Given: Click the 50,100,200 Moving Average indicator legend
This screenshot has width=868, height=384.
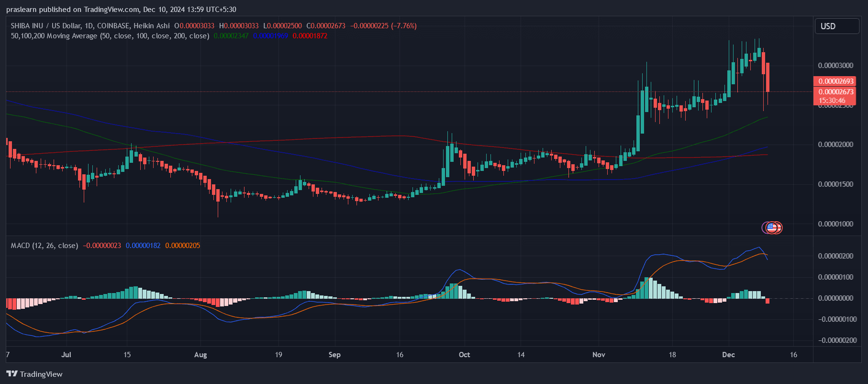Looking at the screenshot, I should click(110, 36).
